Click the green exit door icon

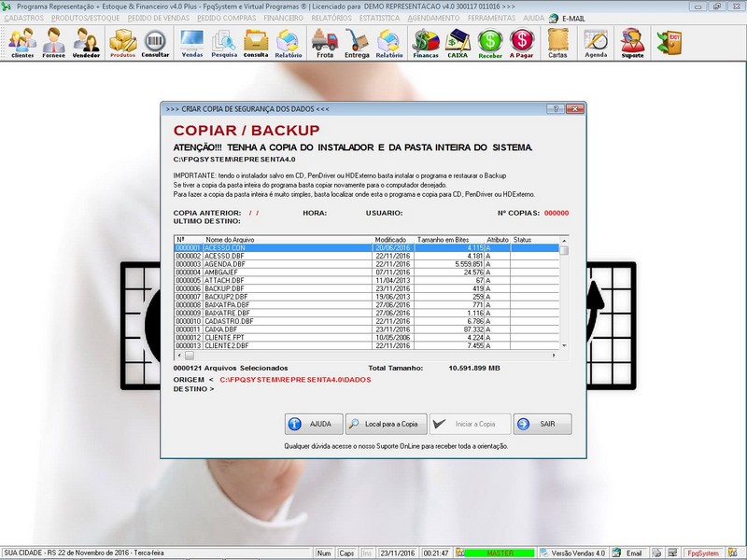pyautogui.click(x=669, y=43)
